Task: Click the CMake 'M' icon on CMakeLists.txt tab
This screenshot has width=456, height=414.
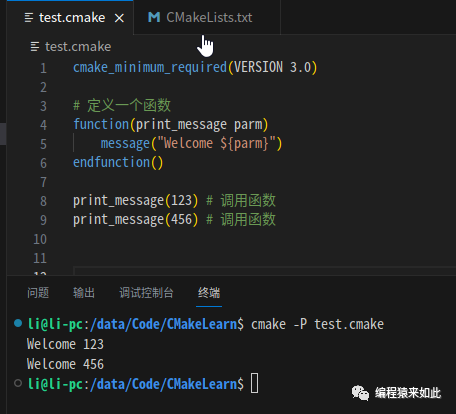Action: pyautogui.click(x=154, y=17)
